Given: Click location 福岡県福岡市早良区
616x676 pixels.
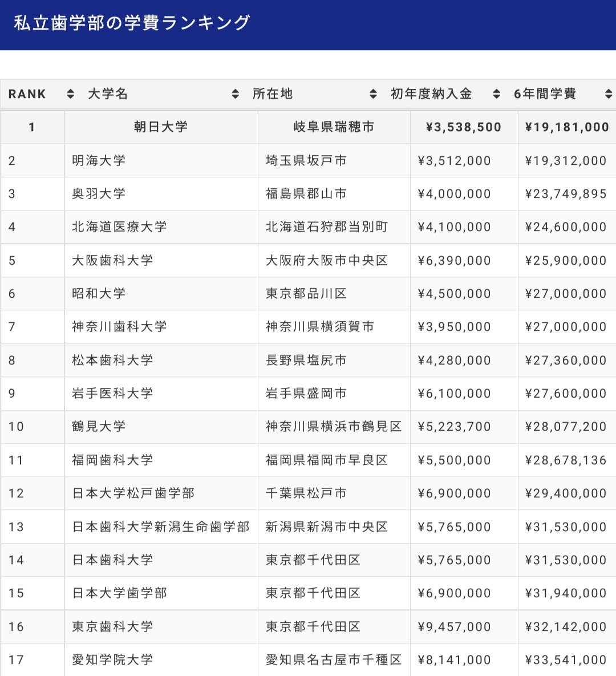Looking at the screenshot, I should coord(327,460).
